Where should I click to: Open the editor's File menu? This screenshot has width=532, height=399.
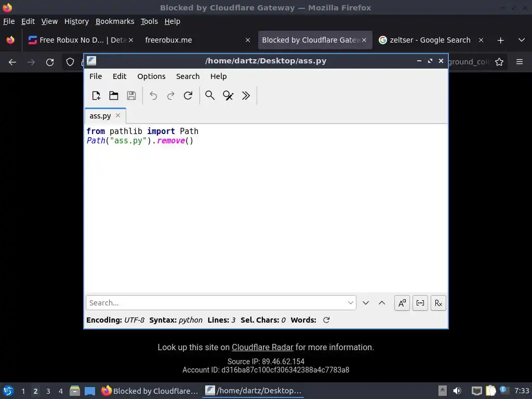click(x=96, y=76)
